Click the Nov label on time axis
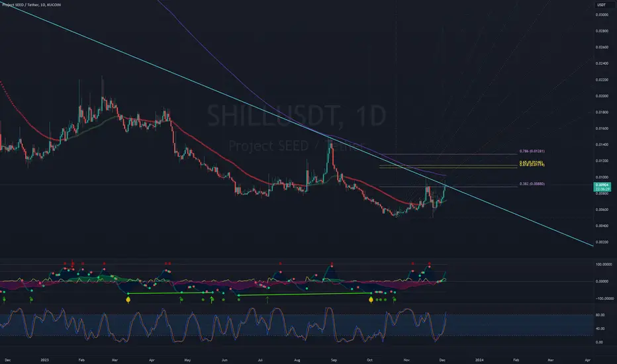Screen dimensions: 617x364 pyautogui.click(x=406, y=360)
